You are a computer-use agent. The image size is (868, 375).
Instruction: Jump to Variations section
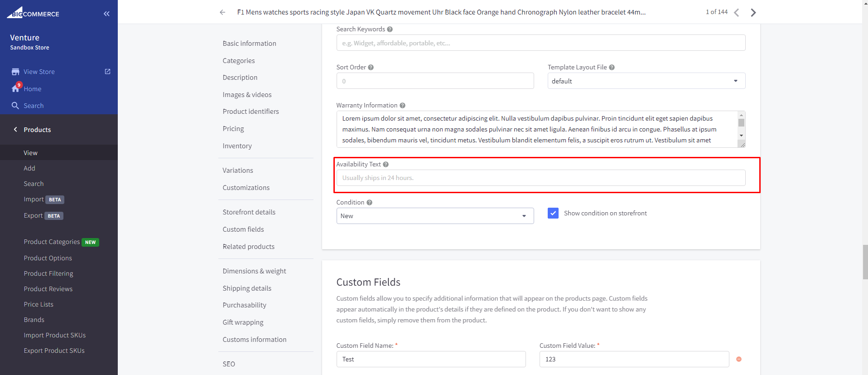tap(238, 170)
